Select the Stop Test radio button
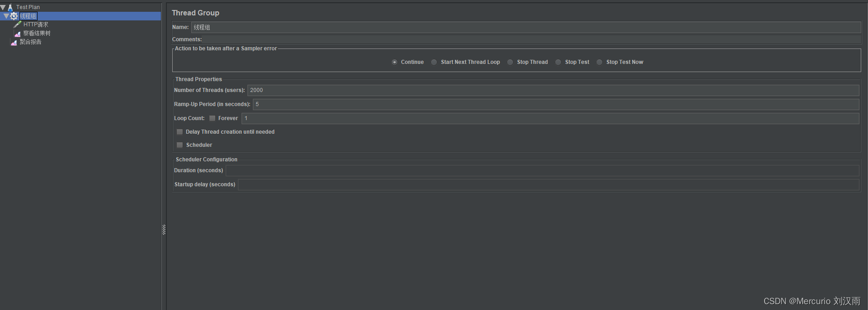This screenshot has width=868, height=310. point(558,62)
